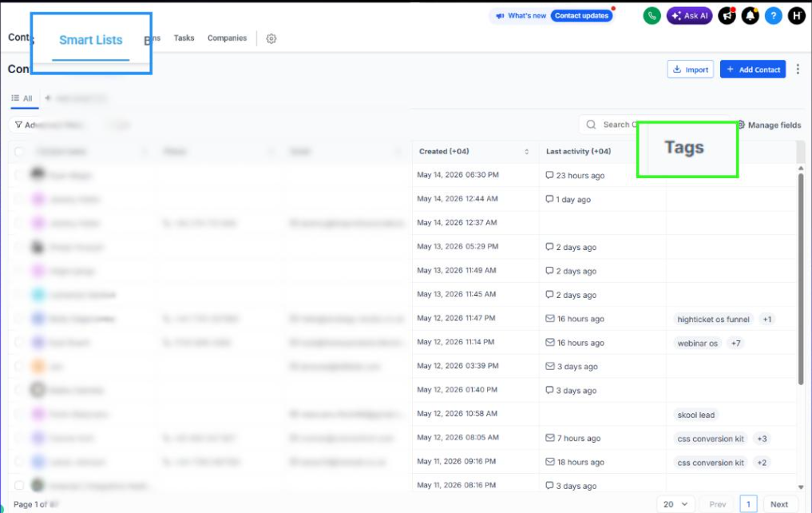Image resolution: width=812 pixels, height=513 pixels.
Task: Click email icon beside 18 hours ago
Action: [x=550, y=462]
